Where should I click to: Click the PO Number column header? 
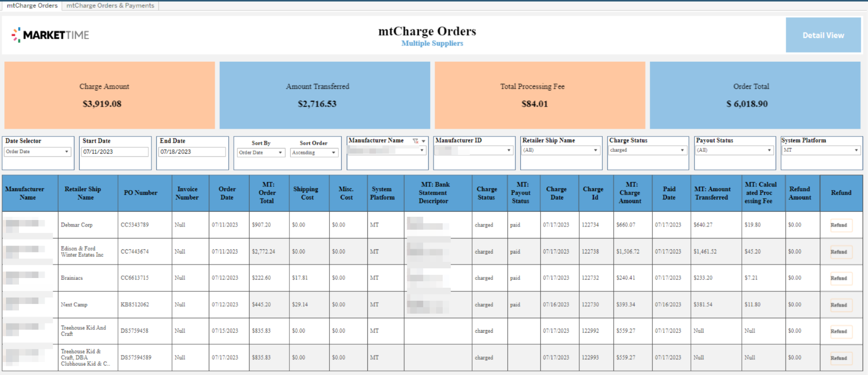(x=145, y=193)
